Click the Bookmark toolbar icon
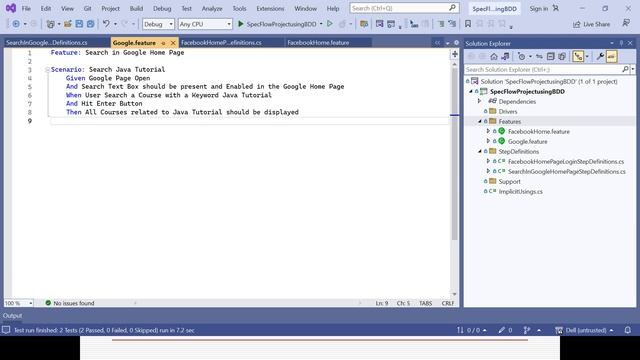Screen dimensions: 640x360 point(468,24)
